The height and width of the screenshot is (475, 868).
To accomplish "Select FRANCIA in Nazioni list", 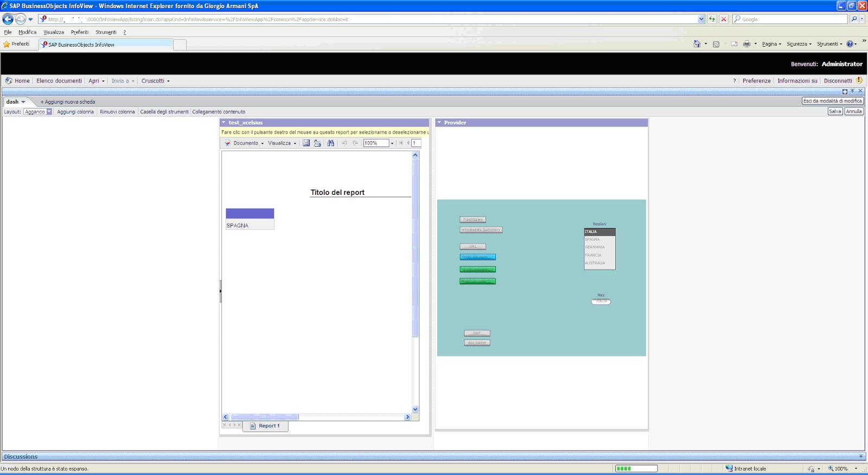I will (599, 255).
